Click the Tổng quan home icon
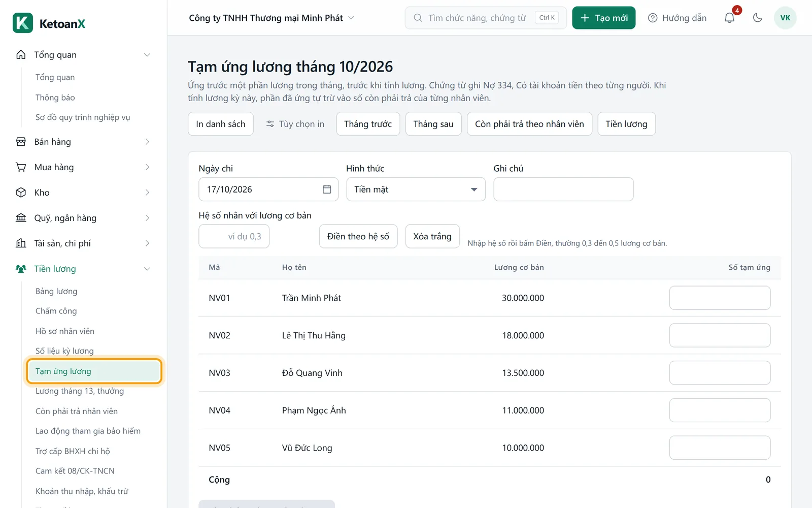Screen dimensions: 812x508 click(21, 54)
